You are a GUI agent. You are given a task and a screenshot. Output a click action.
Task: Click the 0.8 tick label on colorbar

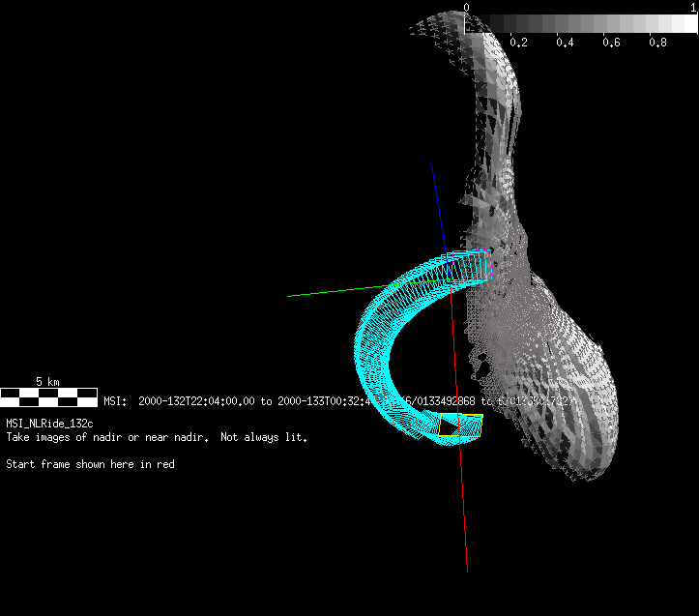(657, 44)
